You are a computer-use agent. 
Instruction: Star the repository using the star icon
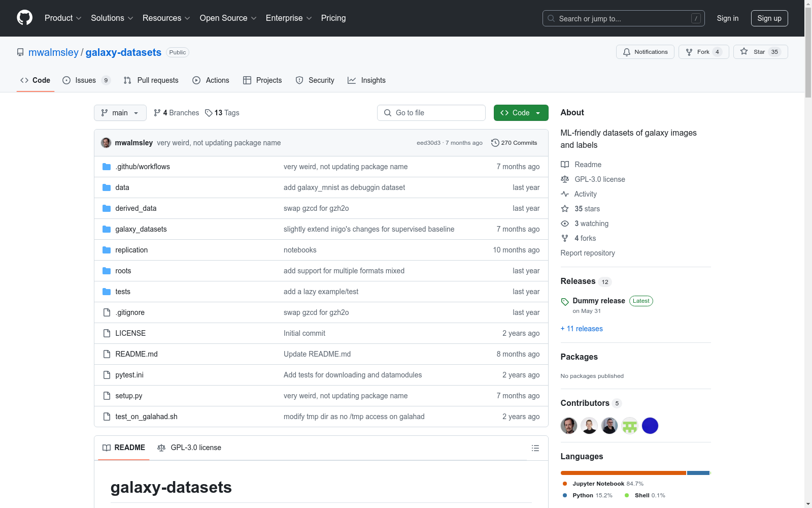(x=744, y=51)
